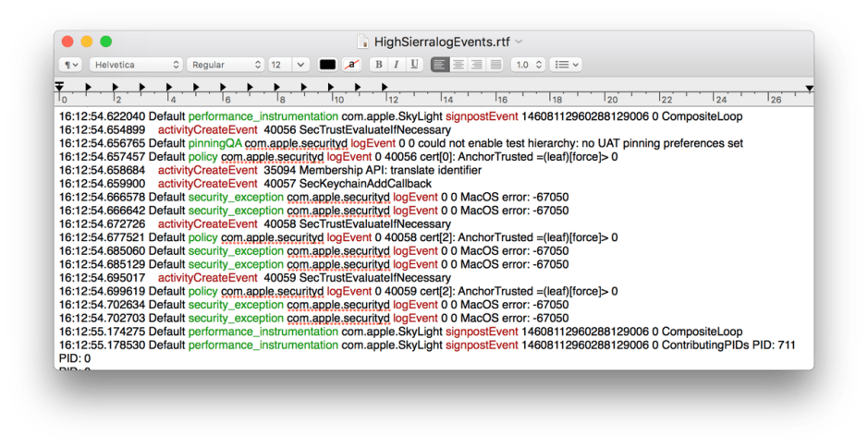Justify the text alignment
868x447 pixels.
pyautogui.click(x=495, y=65)
